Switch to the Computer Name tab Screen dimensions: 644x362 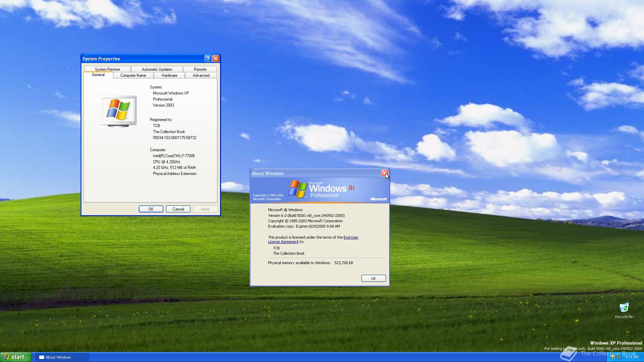133,75
